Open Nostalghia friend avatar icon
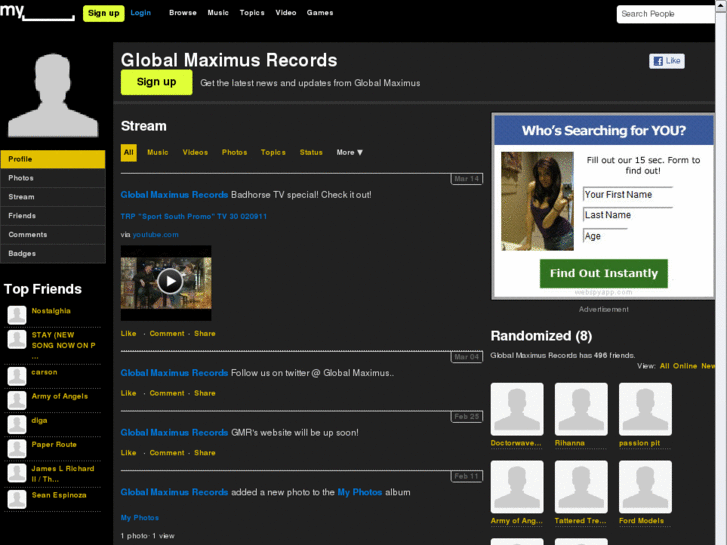The image size is (727, 545). click(x=17, y=315)
